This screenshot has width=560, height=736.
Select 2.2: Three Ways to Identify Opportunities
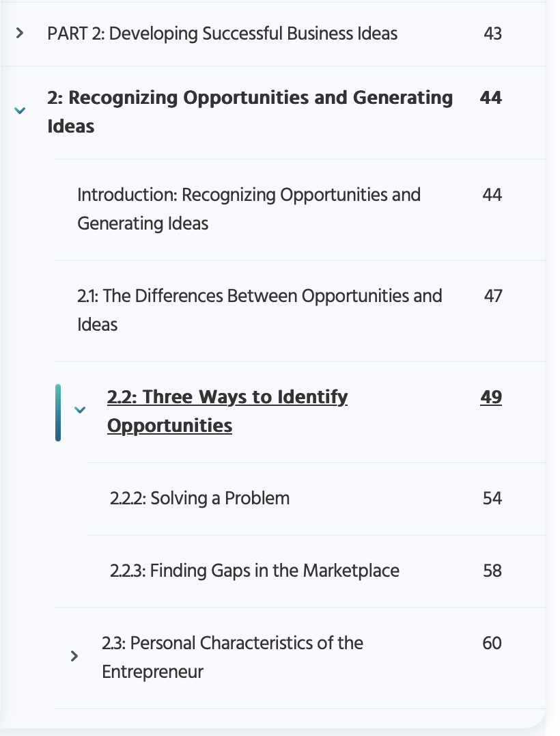[x=227, y=410]
